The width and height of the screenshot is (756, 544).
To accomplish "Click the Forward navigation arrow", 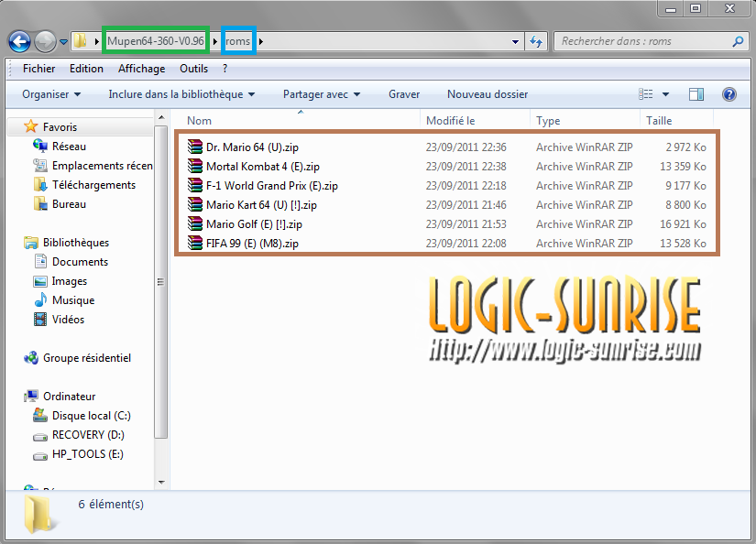I will point(45,41).
